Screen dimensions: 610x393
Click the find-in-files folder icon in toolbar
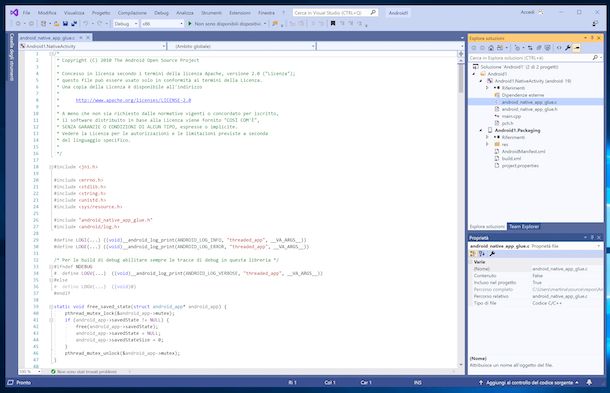(275, 24)
